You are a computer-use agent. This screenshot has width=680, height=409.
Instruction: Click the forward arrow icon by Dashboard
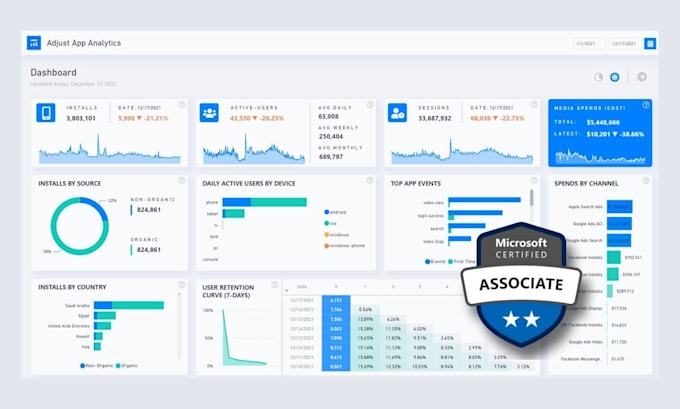click(642, 77)
